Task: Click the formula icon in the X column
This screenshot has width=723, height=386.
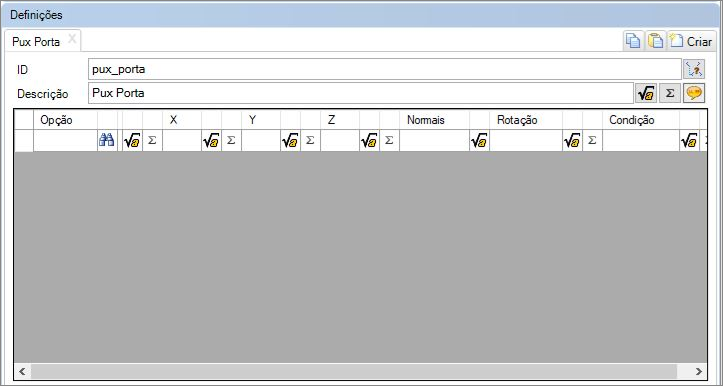Action: (x=211, y=141)
